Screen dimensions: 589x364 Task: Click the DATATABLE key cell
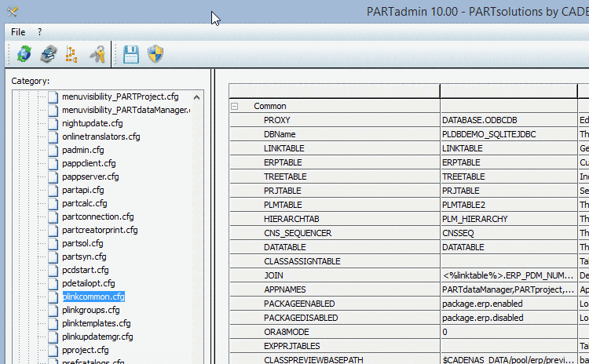pos(335,247)
